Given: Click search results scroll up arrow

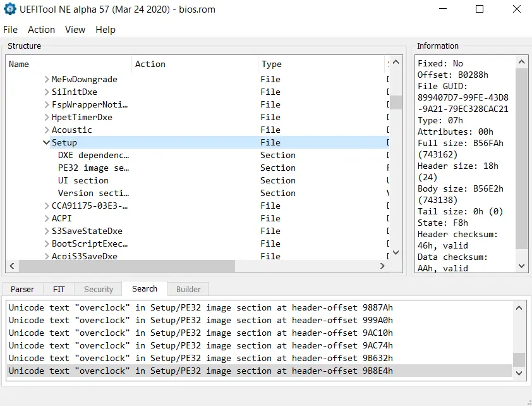Looking at the screenshot, I should 519,308.
